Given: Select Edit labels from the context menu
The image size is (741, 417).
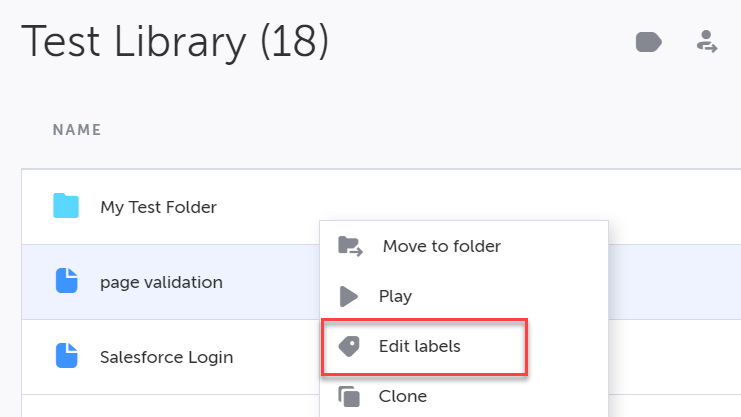Looking at the screenshot, I should (419, 346).
